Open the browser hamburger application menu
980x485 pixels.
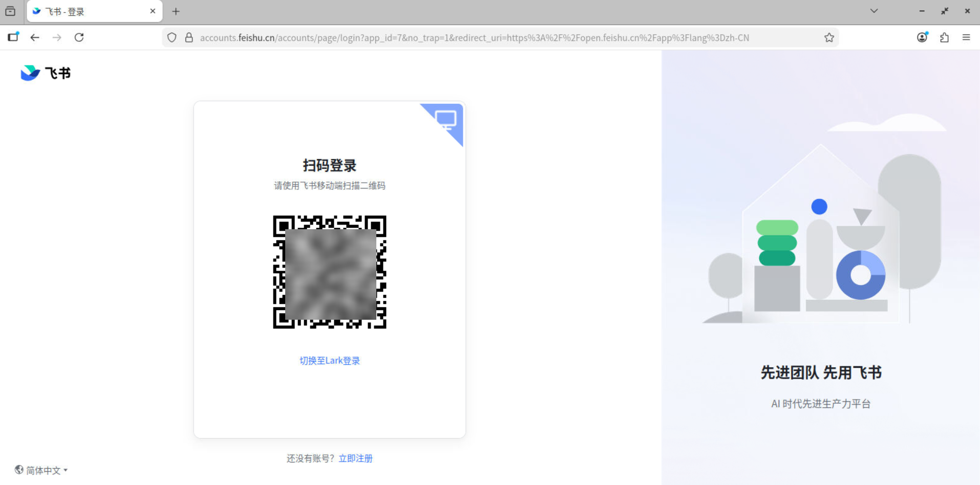pyautogui.click(x=966, y=37)
